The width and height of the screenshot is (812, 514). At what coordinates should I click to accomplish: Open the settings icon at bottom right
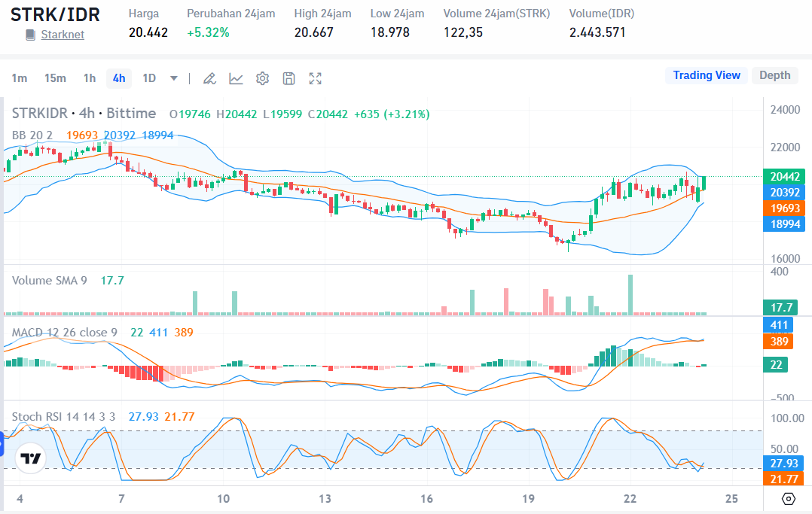pos(788,498)
